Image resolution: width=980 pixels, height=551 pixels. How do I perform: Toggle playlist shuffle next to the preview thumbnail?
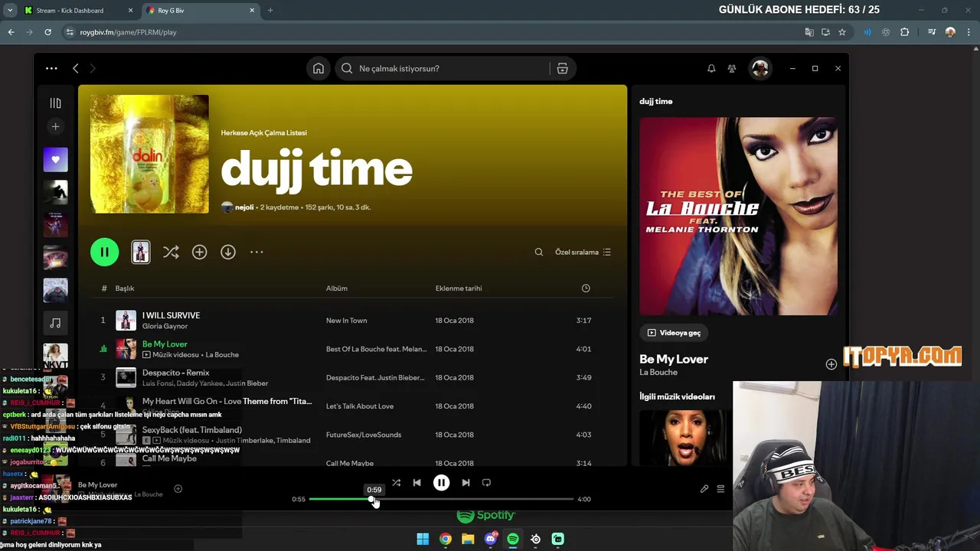tap(171, 252)
